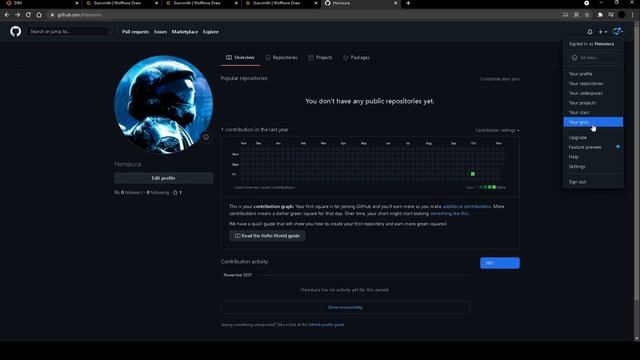Open the Chrome three-dot menu
Screen dimensions: 640x360
(633, 15)
